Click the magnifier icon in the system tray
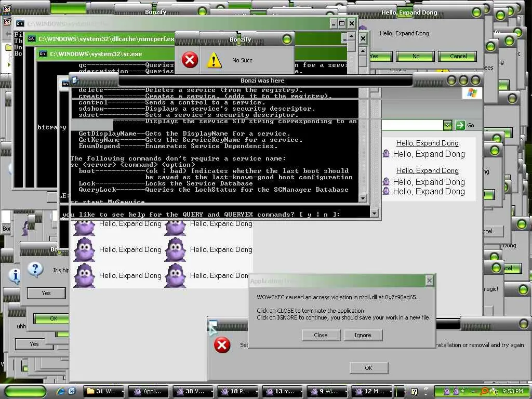This screenshot has width=532, height=399. (x=484, y=391)
